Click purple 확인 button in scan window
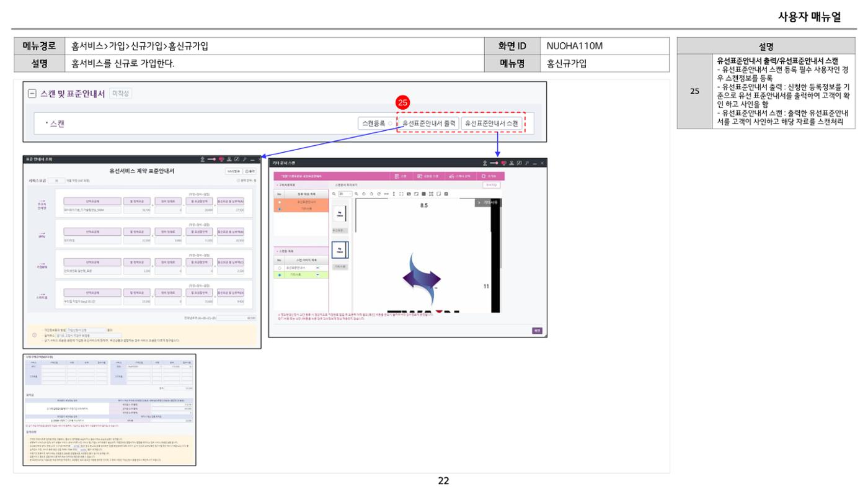868x489 pixels. click(537, 331)
